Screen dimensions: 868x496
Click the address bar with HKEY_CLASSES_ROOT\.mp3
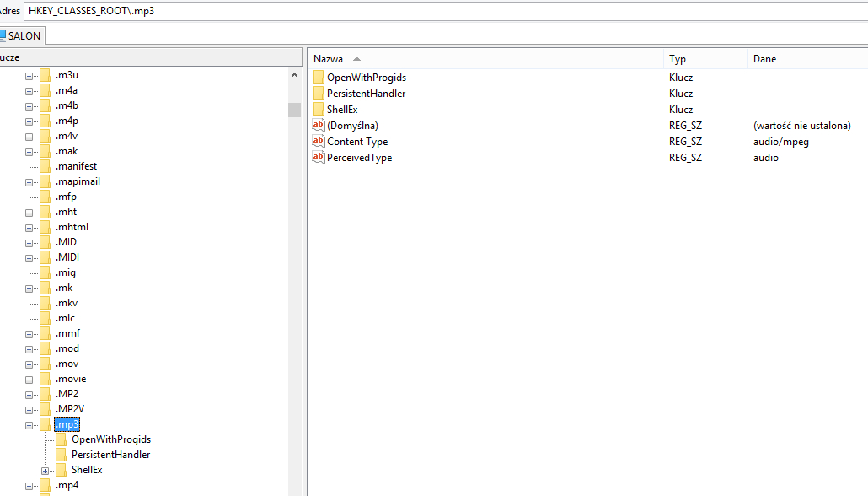pyautogui.click(x=446, y=11)
